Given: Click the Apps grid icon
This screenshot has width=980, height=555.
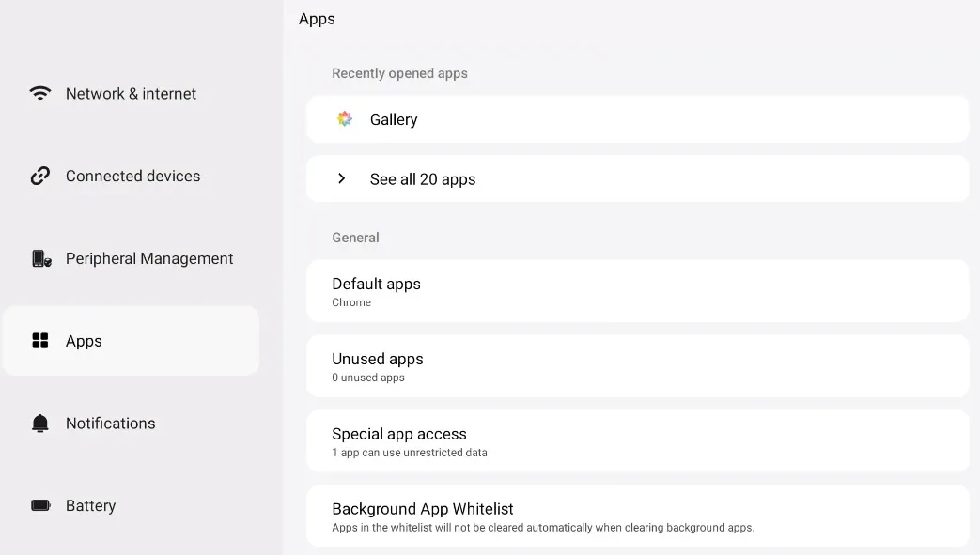Looking at the screenshot, I should [40, 341].
